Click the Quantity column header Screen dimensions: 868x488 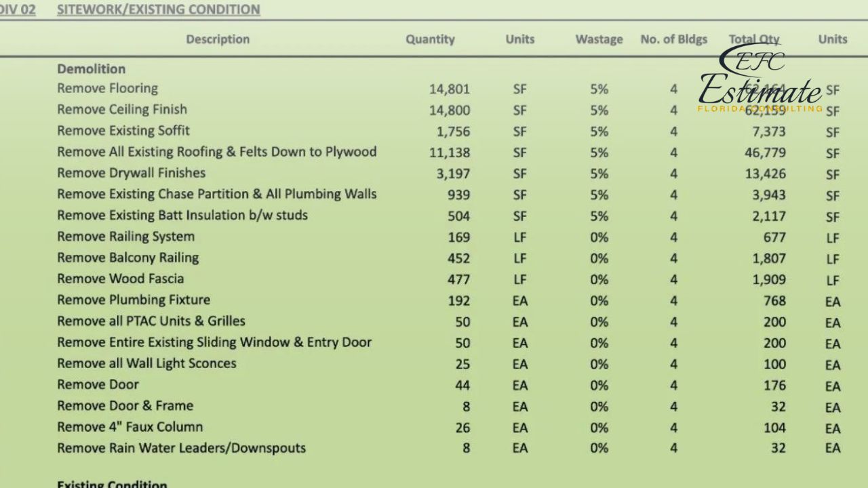tap(430, 39)
